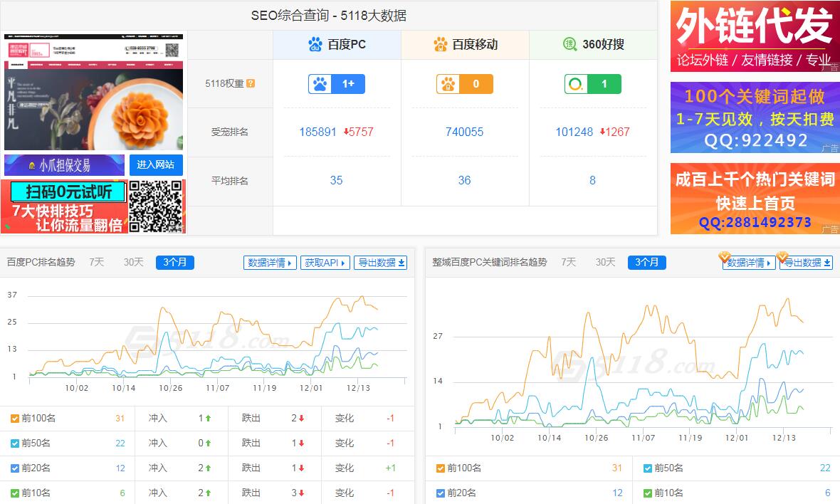
Task: Toggle 前100名 checkbox in left chart table
Action: pyautogui.click(x=15, y=419)
